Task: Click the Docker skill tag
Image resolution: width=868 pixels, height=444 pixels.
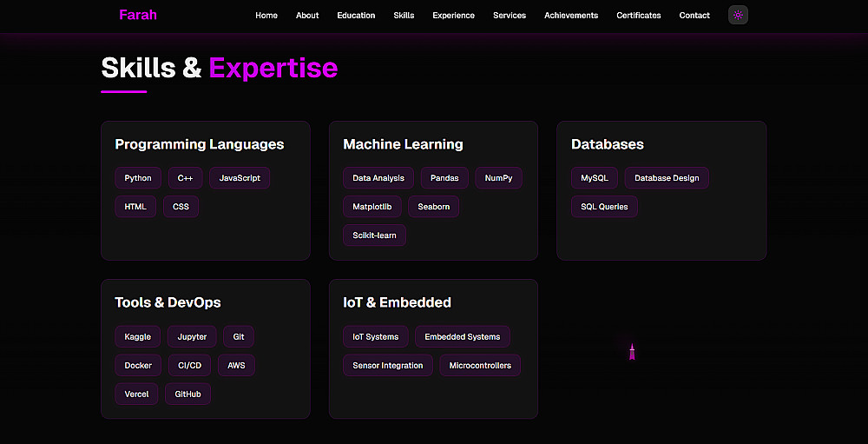Action: point(138,365)
